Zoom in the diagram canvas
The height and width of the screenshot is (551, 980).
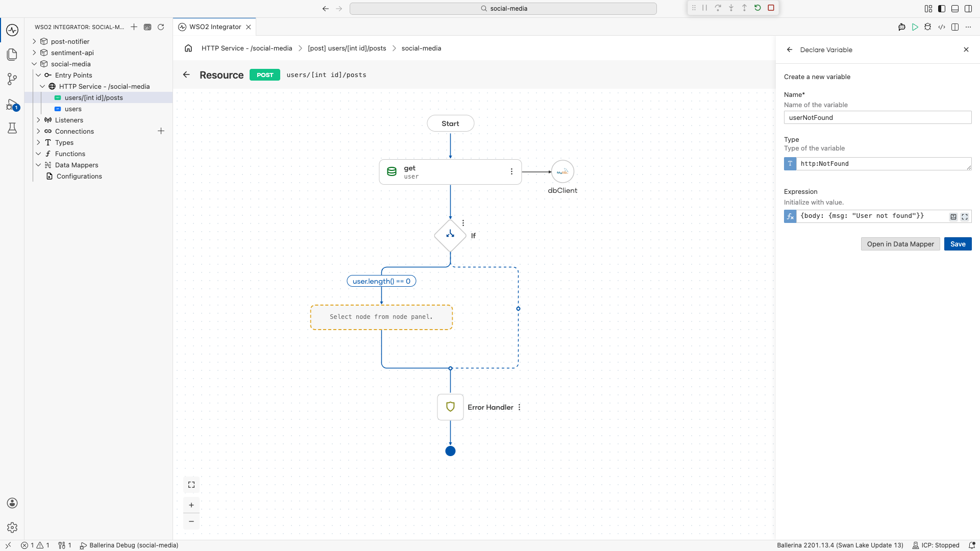tap(191, 505)
